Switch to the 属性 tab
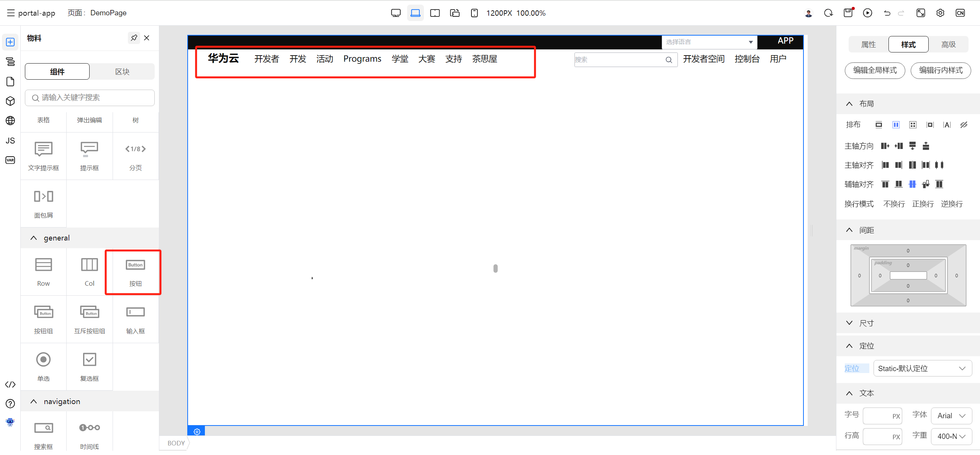 tap(869, 44)
